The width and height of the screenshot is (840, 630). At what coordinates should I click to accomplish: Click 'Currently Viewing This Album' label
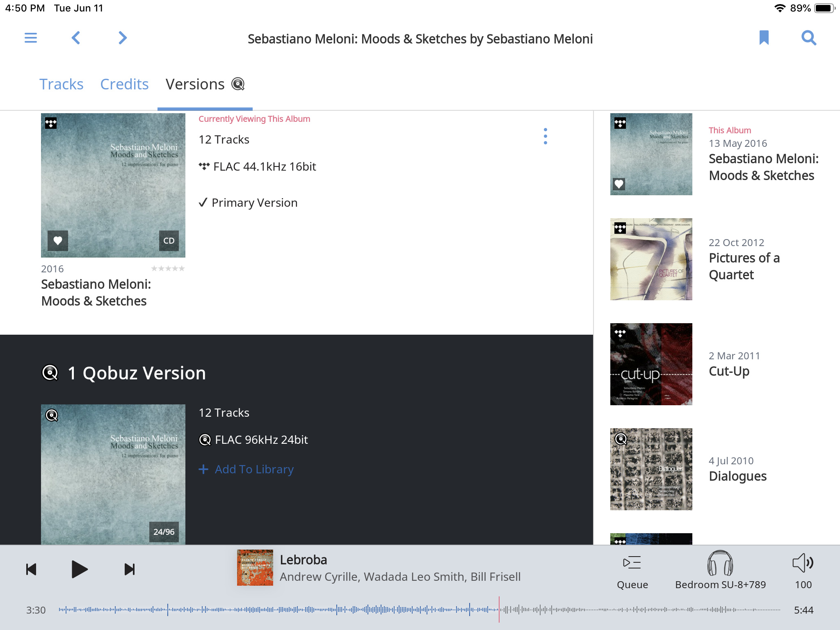254,119
